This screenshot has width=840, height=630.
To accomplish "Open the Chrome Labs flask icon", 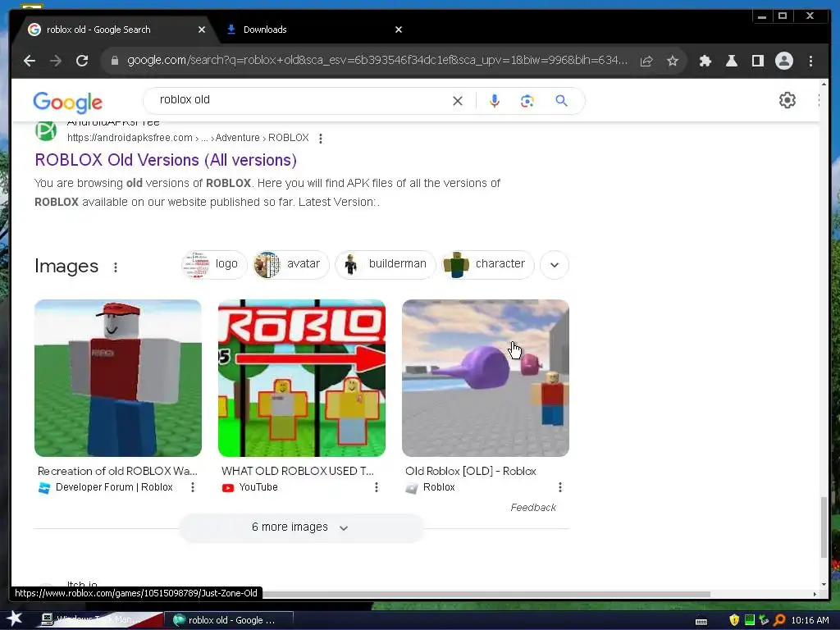I will click(x=731, y=61).
